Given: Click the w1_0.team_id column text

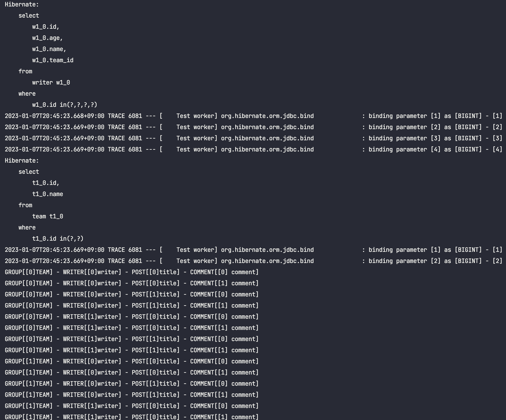Looking at the screenshot, I should [53, 60].
